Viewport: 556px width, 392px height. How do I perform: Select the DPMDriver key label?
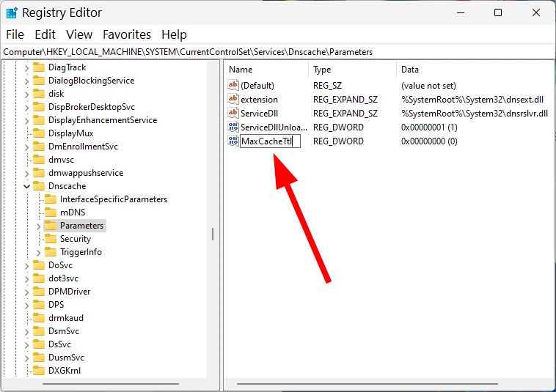point(69,292)
